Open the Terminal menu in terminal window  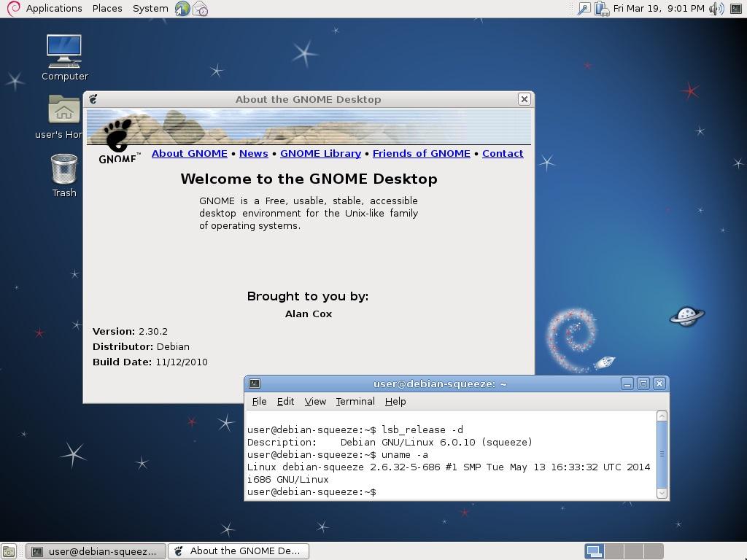[x=355, y=402]
